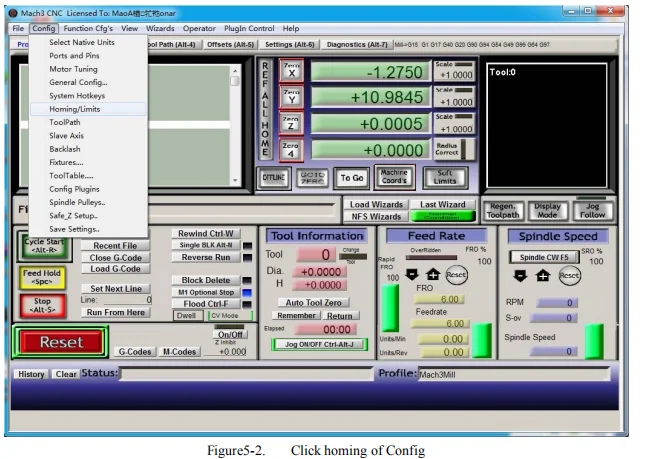This screenshot has height=459, width=648.
Task: Toggle Reverse Run
Action: click(x=206, y=257)
